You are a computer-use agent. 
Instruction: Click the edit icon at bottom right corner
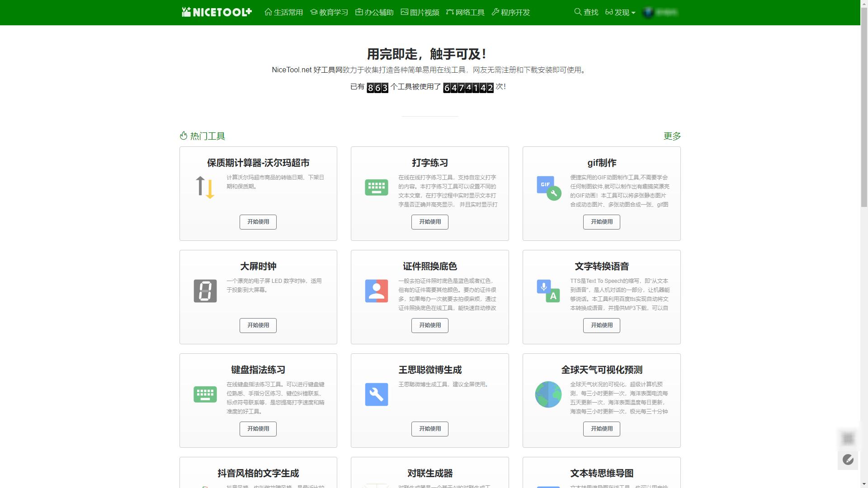(x=849, y=460)
